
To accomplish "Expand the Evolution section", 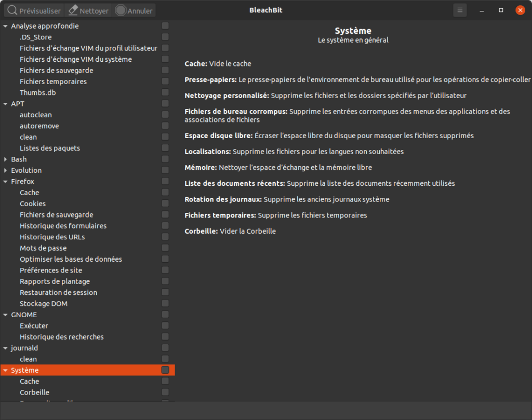I will pos(5,170).
